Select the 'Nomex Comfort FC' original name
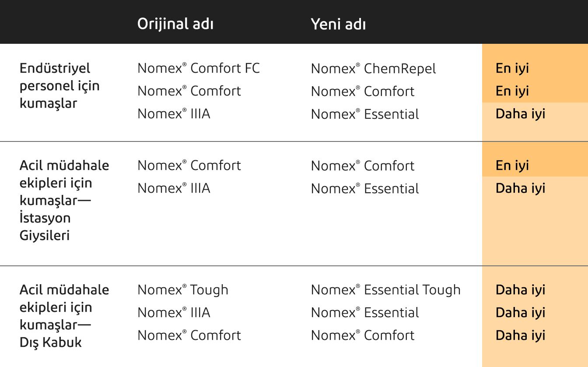 199,68
